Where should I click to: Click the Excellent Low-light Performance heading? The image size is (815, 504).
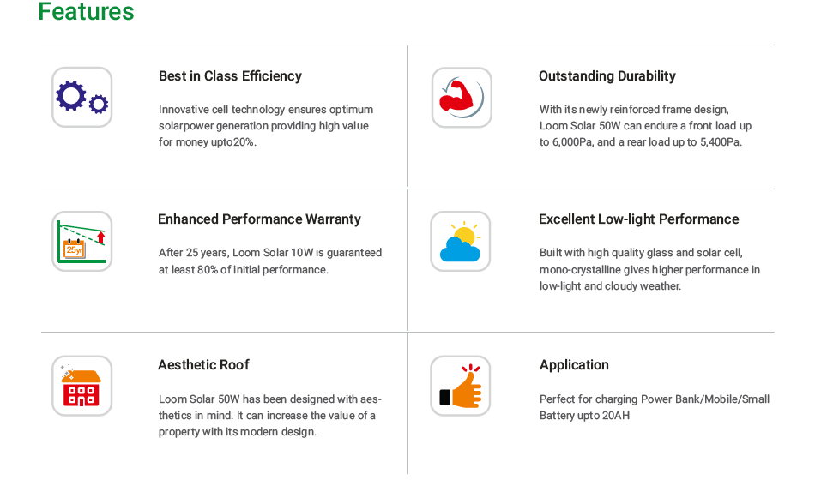click(638, 219)
